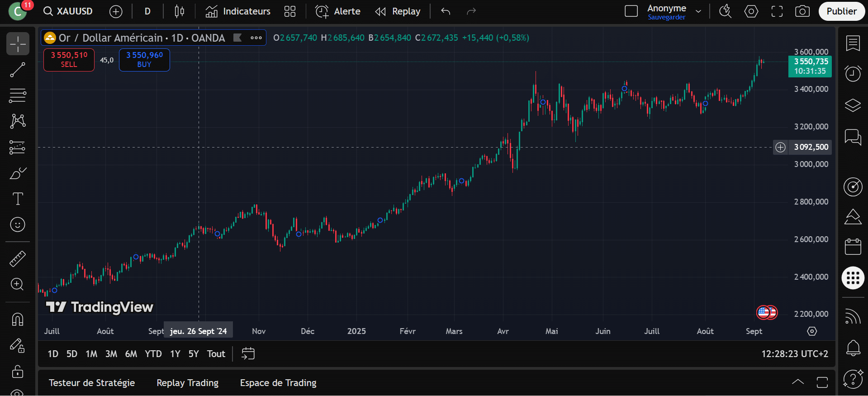Open the candlestick chart style picker
Viewport: 868px width, 396px height.
point(179,11)
